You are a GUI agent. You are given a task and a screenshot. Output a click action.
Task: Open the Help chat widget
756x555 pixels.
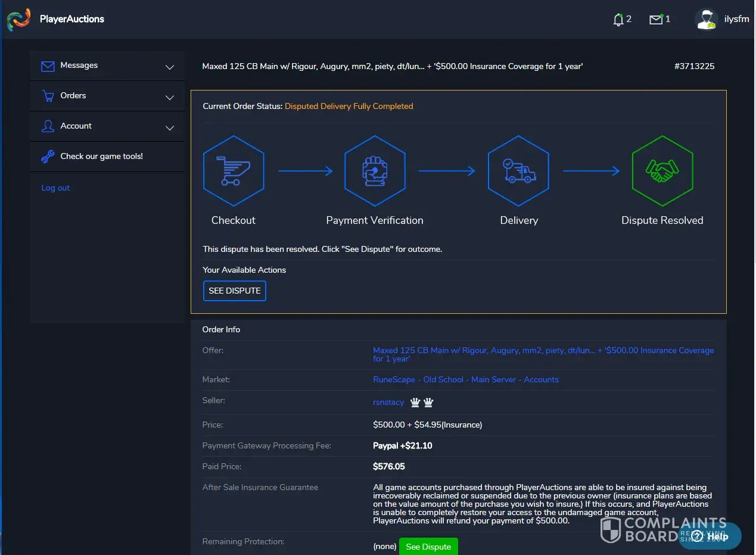pos(710,536)
